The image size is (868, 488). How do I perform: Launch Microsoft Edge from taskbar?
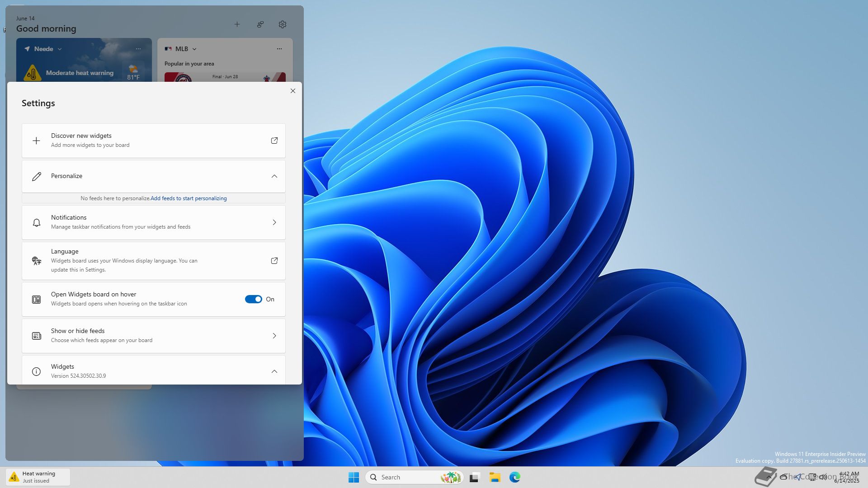coord(514,477)
